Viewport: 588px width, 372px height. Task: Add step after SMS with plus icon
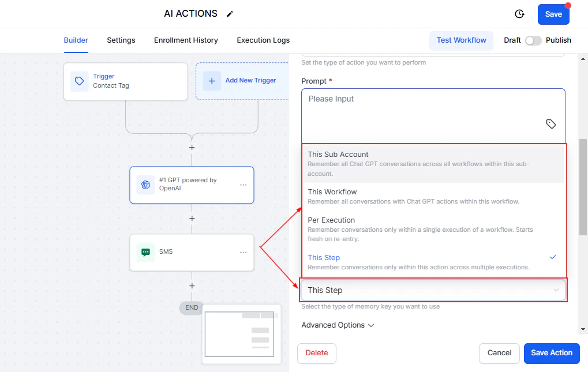click(x=192, y=286)
